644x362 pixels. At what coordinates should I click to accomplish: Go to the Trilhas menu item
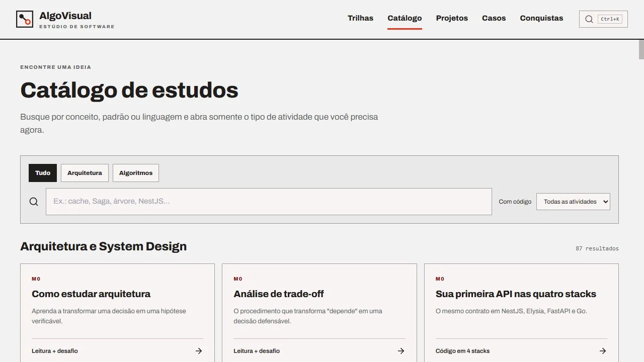360,18
